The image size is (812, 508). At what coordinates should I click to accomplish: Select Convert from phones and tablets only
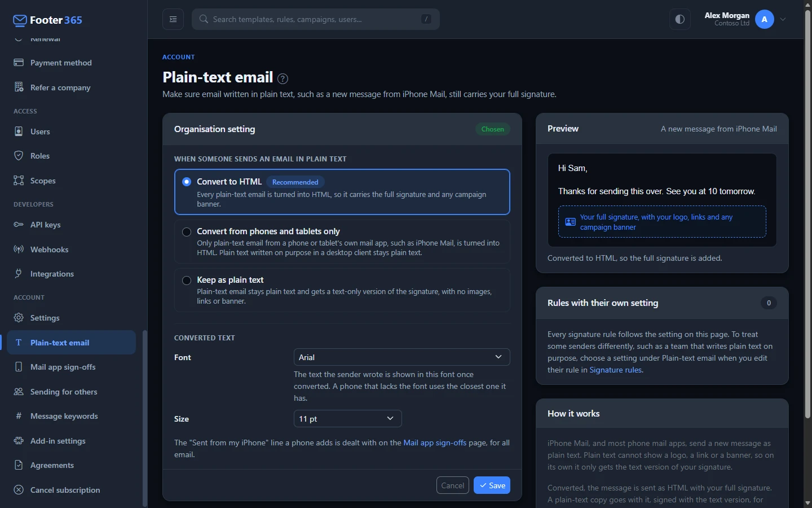click(x=187, y=231)
